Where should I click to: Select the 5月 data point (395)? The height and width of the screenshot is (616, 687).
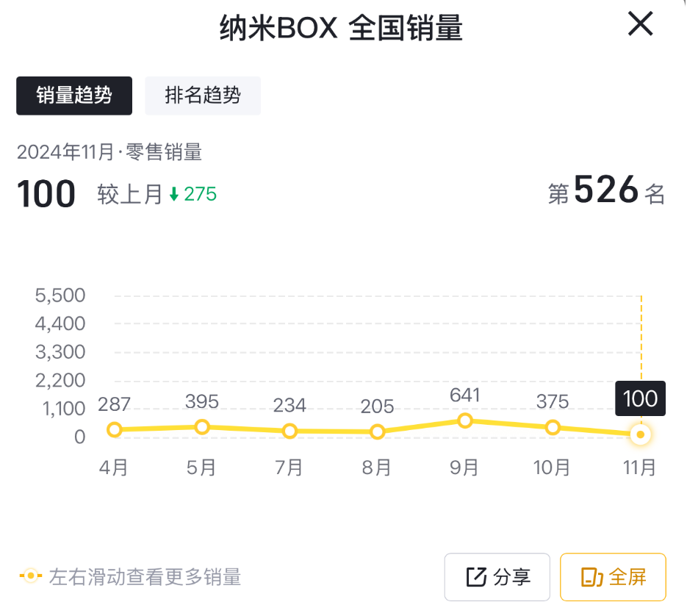(202, 427)
